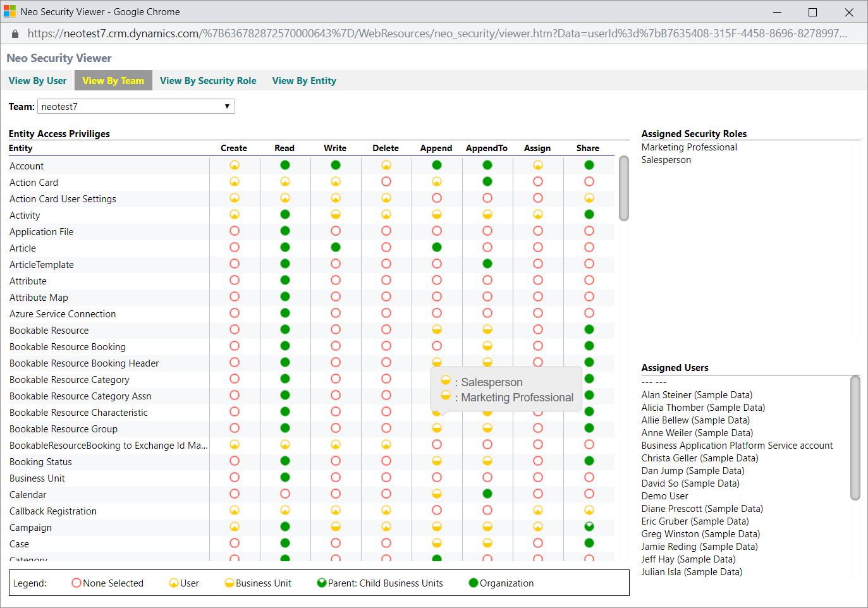868x608 pixels.
Task: Click the Create column header
Action: [234, 148]
